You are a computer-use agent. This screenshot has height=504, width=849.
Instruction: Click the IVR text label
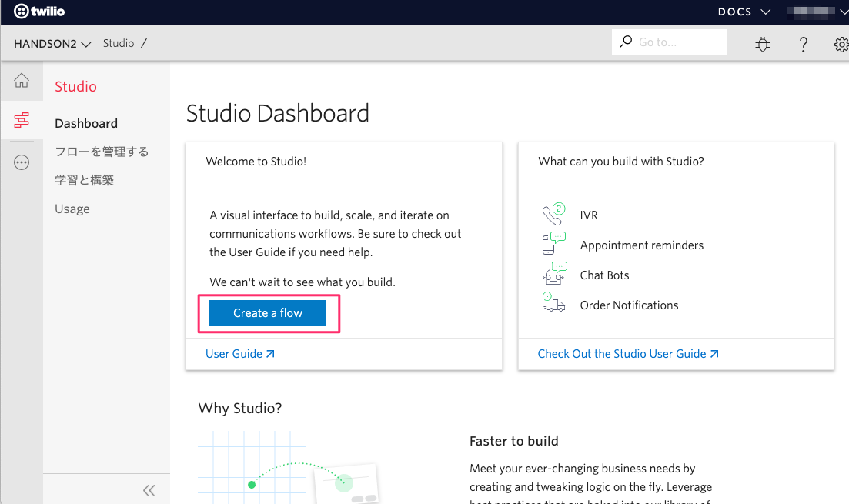[589, 215]
